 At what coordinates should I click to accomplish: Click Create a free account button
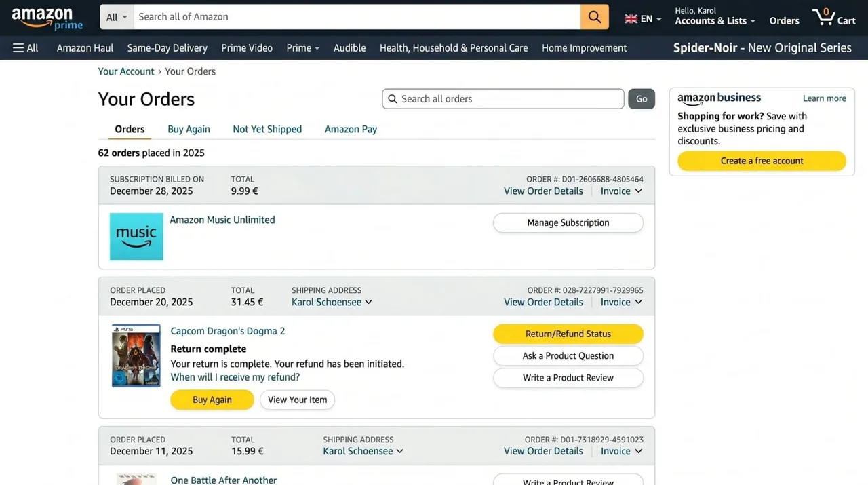coord(762,161)
